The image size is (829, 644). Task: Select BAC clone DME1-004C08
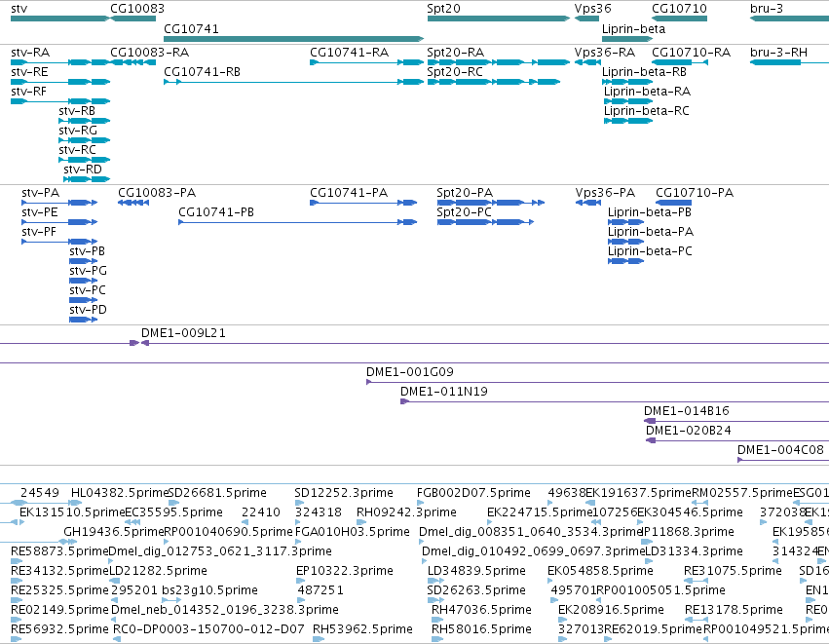783,460
